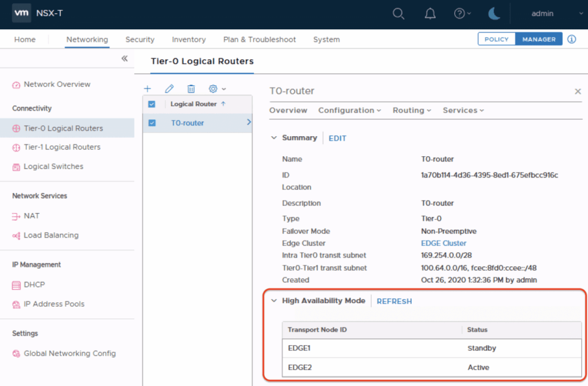Click the info icon beside MANAGER

[571, 39]
